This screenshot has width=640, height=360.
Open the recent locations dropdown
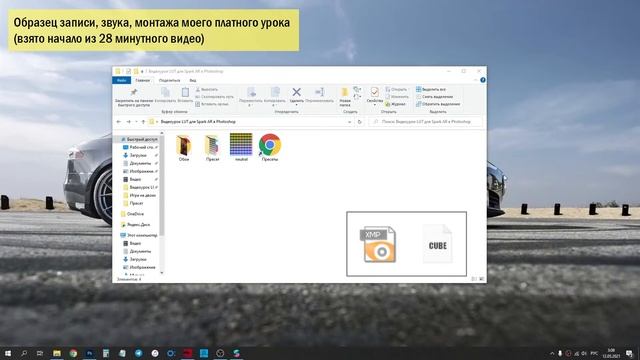[x=136, y=122]
